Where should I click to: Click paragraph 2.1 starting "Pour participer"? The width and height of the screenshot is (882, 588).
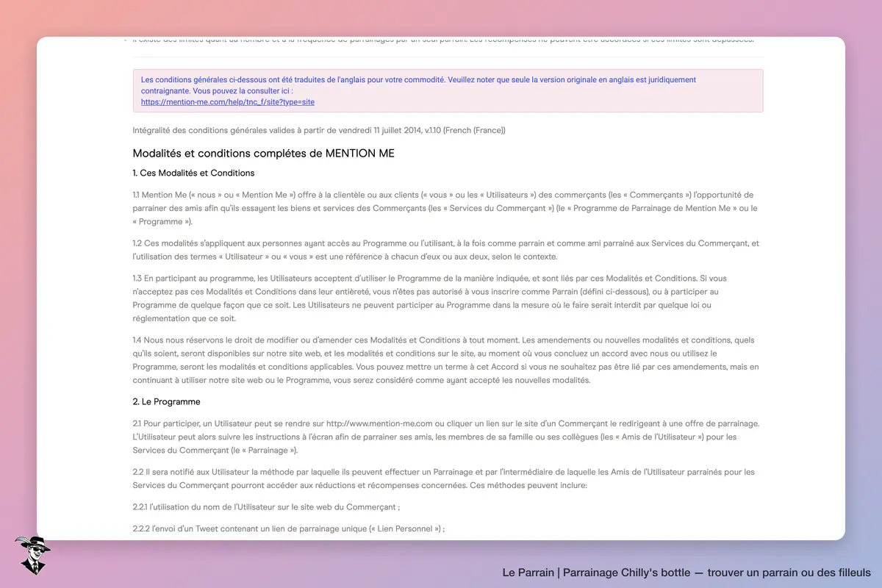pyautogui.click(x=448, y=437)
